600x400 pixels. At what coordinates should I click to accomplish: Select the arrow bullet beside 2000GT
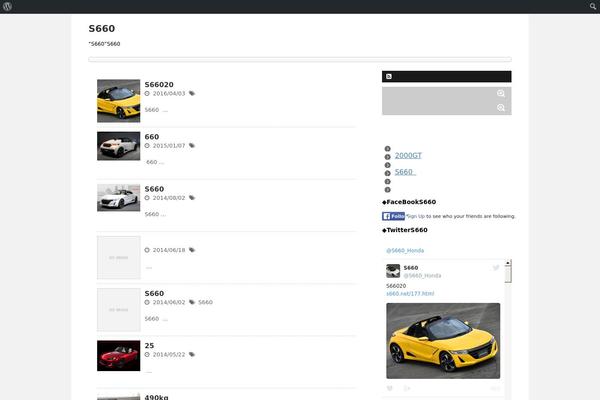(388, 157)
